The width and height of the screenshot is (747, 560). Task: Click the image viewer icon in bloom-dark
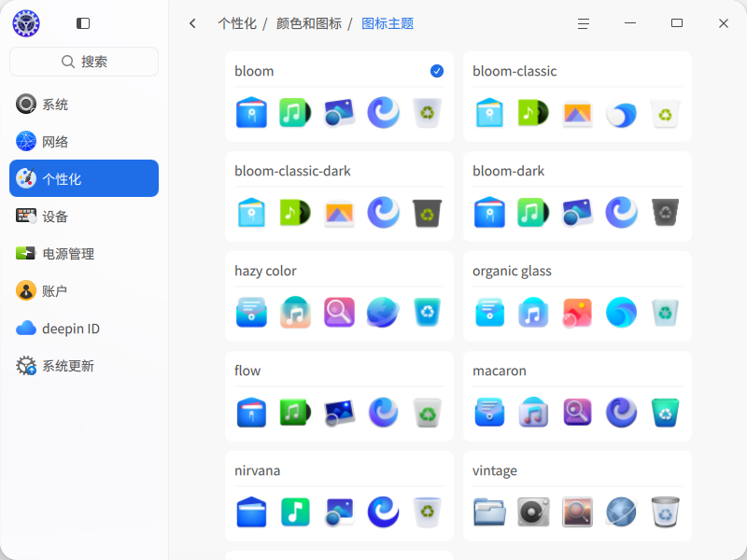click(577, 213)
